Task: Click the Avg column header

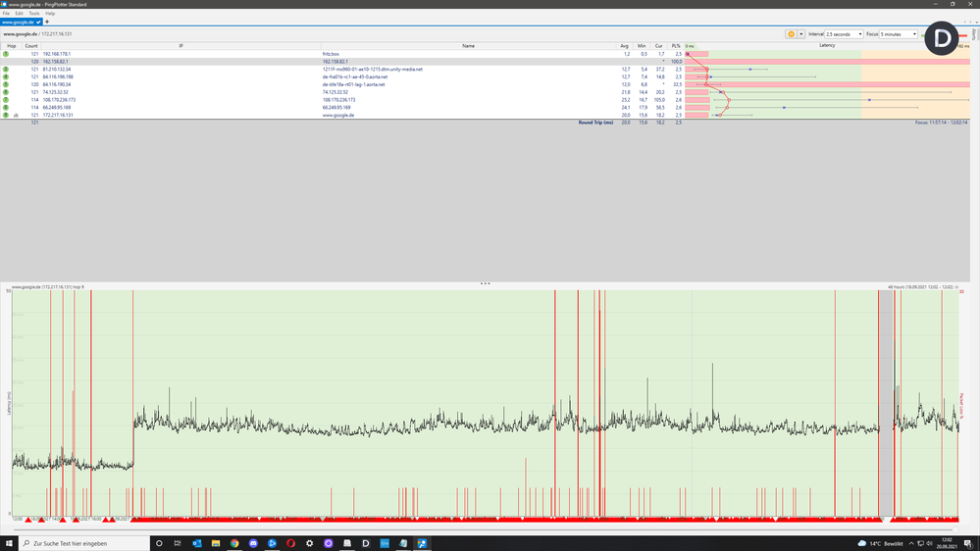Action: pyautogui.click(x=624, y=46)
